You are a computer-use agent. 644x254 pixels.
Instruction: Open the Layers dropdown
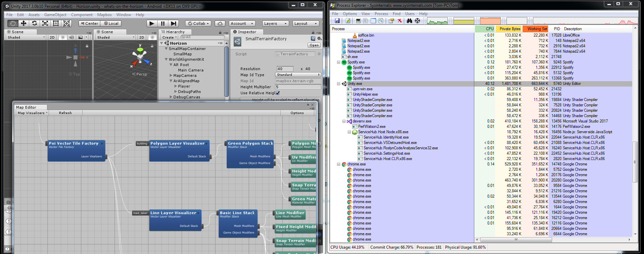tap(276, 23)
